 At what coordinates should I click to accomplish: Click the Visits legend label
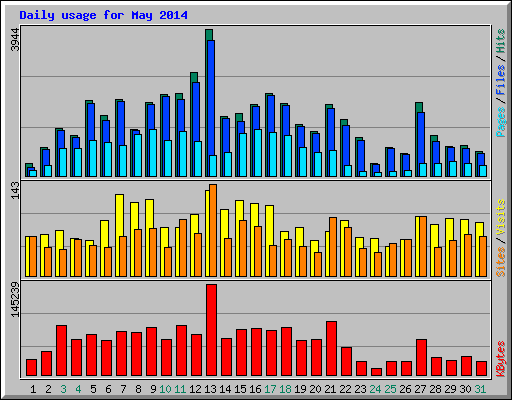(x=501, y=217)
